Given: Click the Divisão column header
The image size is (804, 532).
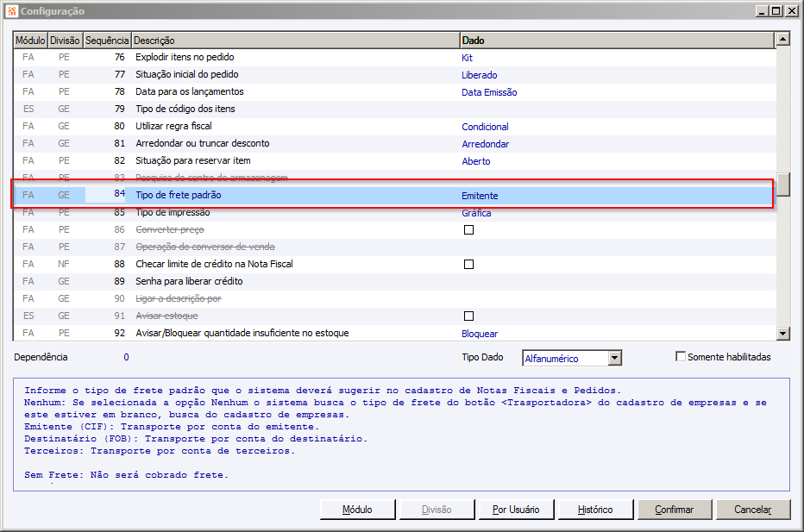Looking at the screenshot, I should point(65,40).
